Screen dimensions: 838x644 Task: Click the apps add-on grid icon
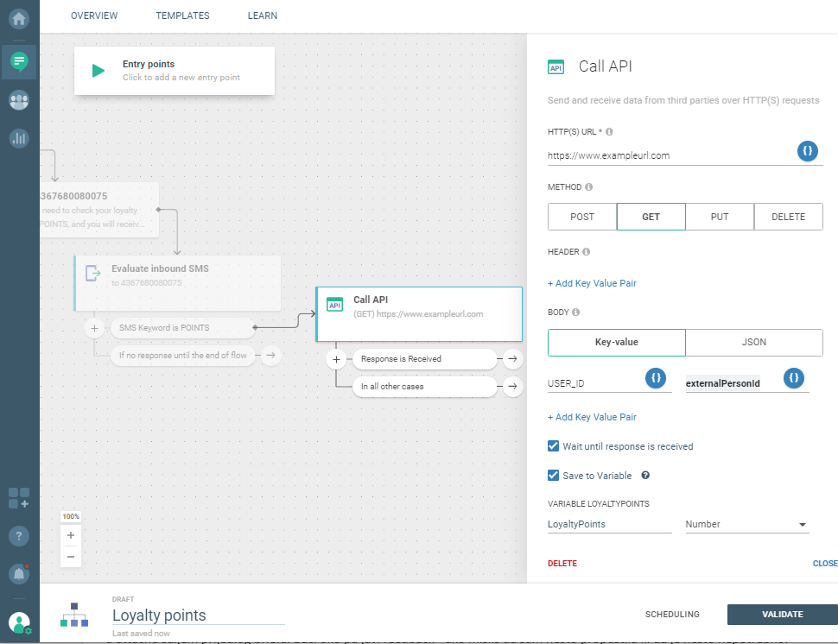(19, 498)
